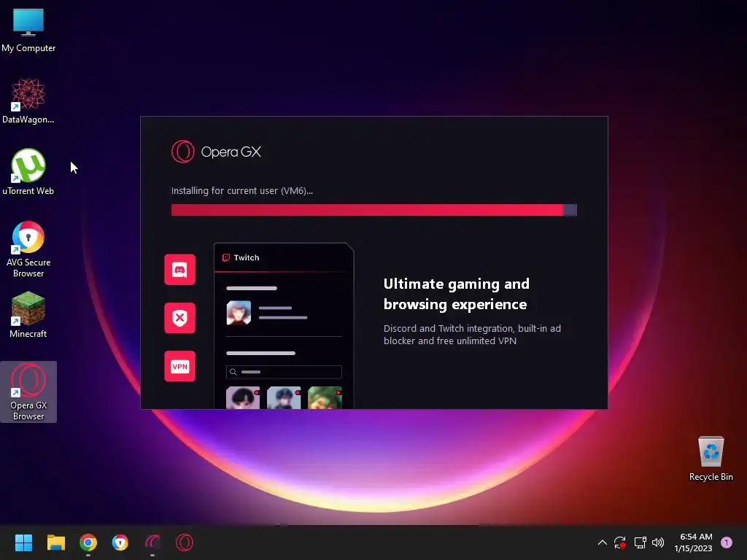Image resolution: width=747 pixels, height=560 pixels.
Task: Click the installation progress bar
Action: 374,210
